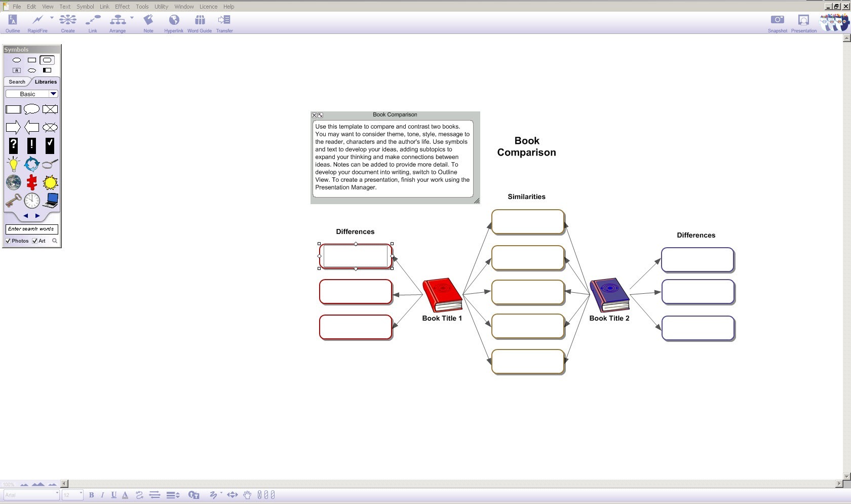Open the Symbol menu
Screen dimensions: 851x504
coord(85,6)
